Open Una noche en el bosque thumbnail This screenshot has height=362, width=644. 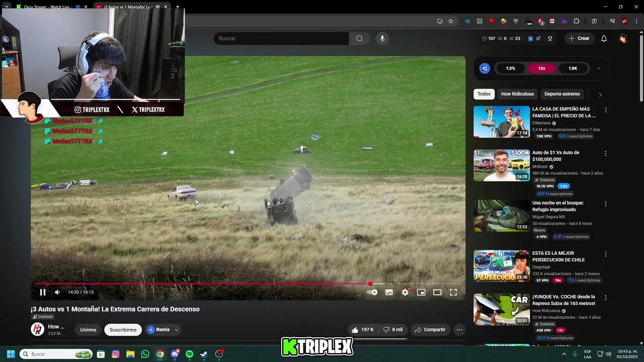click(502, 216)
